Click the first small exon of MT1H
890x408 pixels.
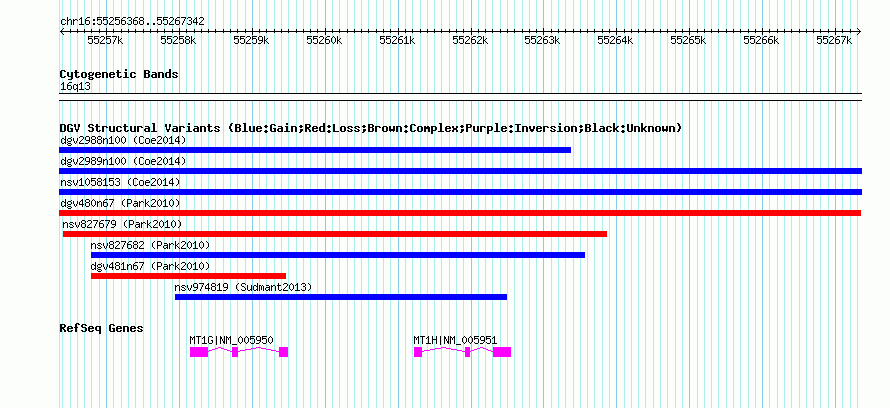[418, 352]
